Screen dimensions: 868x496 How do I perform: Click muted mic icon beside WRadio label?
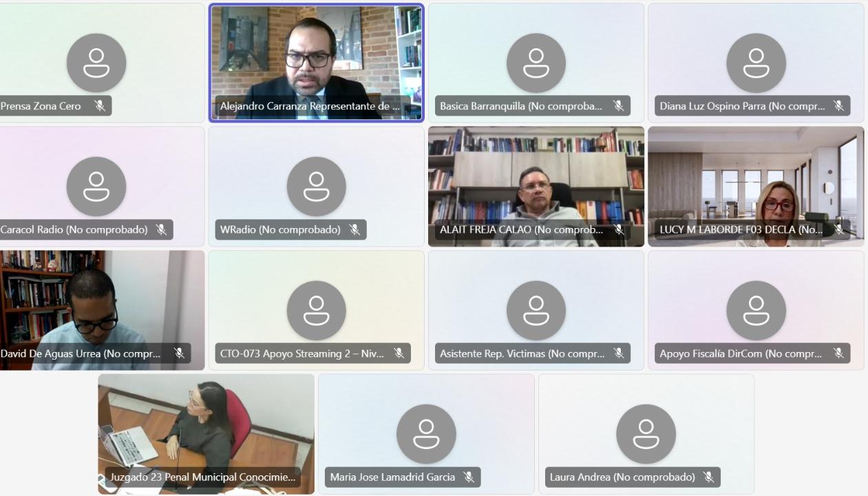point(354,230)
